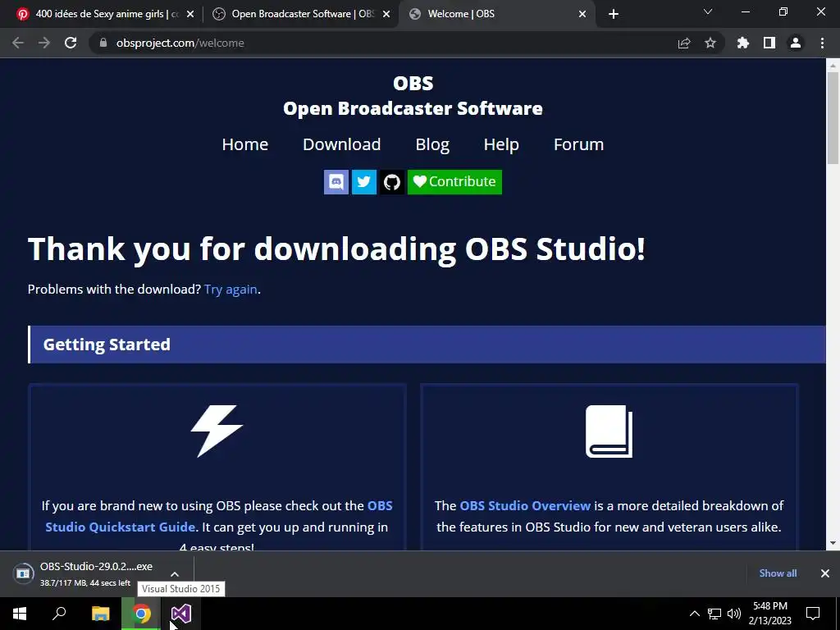Expand the download item options arrow
840x630 pixels.
pos(175,573)
